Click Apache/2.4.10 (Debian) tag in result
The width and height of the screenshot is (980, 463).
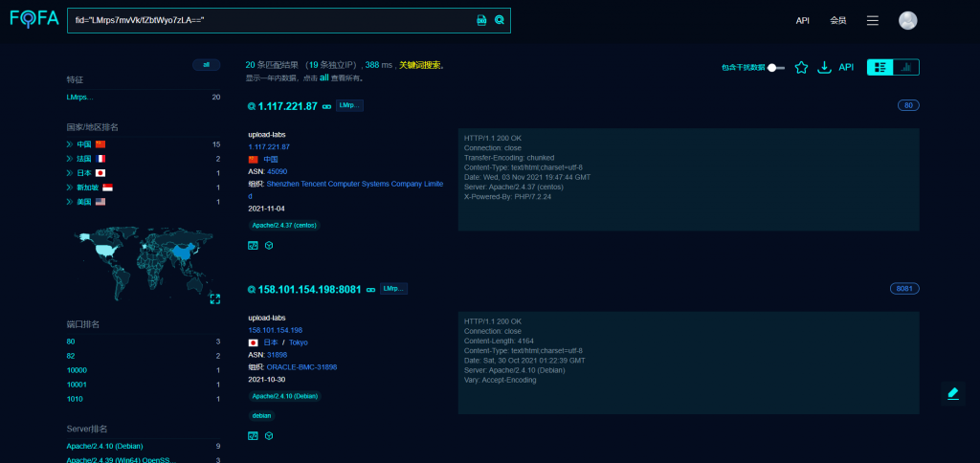tap(285, 396)
